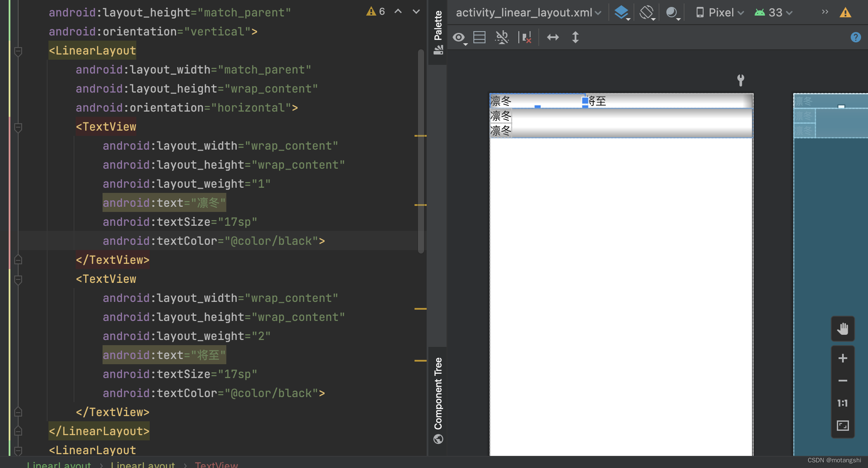Click the next warning down arrow

(415, 11)
